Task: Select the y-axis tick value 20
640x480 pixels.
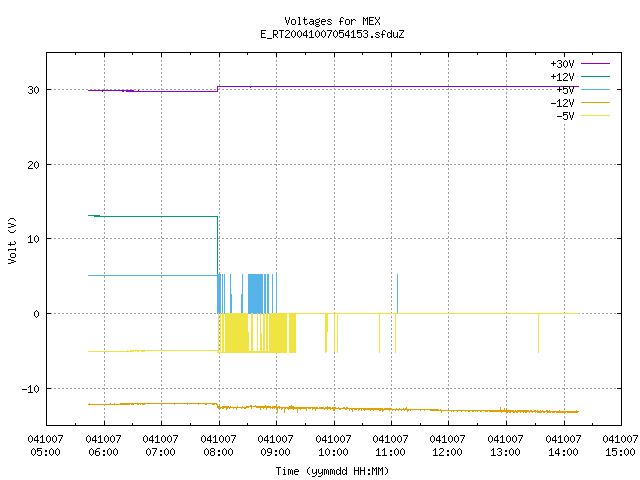Action: [33, 165]
